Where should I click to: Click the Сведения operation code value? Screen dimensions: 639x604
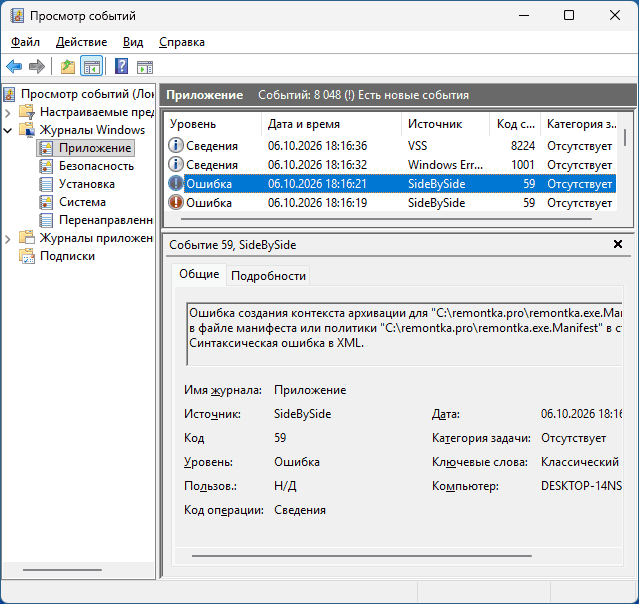(300, 510)
